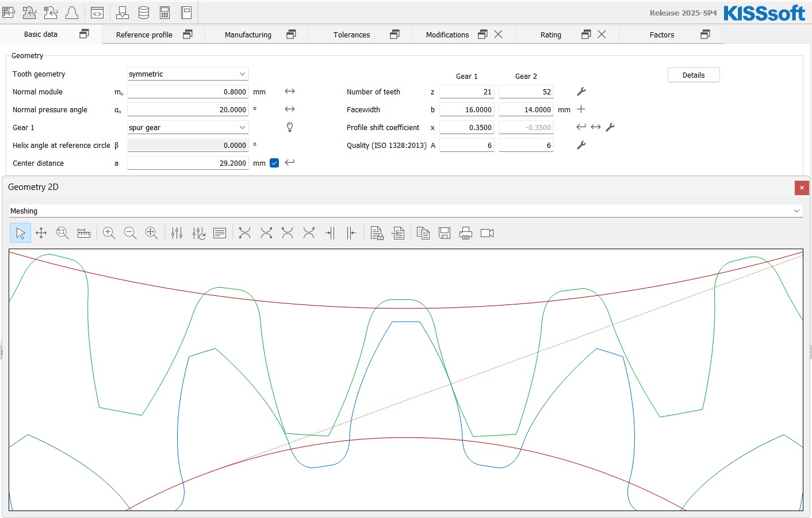Print the Geometry 2D graphic
The width and height of the screenshot is (812, 518).
[466, 233]
